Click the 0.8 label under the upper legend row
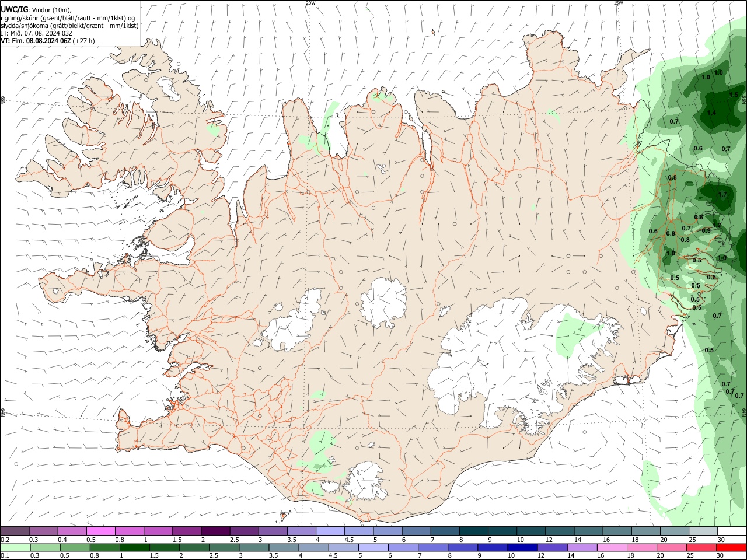The height and width of the screenshot is (560, 747). click(120, 540)
